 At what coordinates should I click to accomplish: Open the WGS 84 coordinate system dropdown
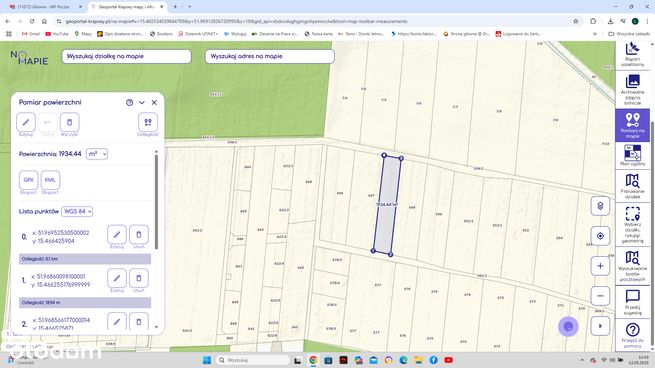(x=77, y=211)
